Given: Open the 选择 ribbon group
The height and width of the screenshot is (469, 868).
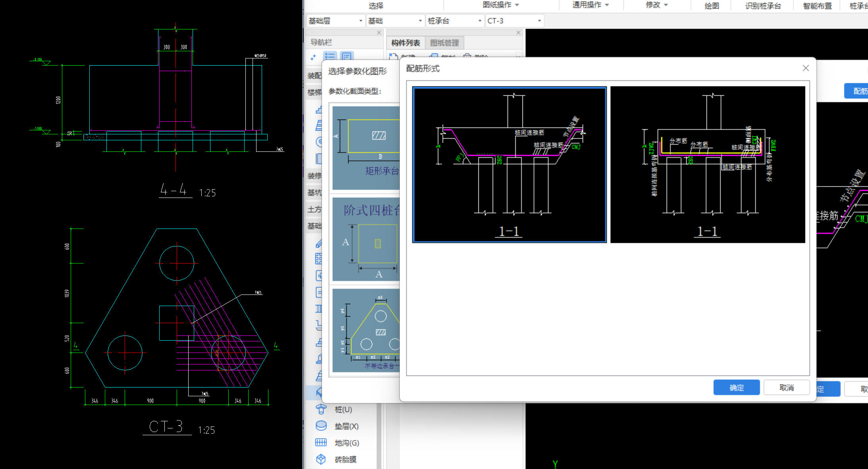Looking at the screenshot, I should point(376,6).
